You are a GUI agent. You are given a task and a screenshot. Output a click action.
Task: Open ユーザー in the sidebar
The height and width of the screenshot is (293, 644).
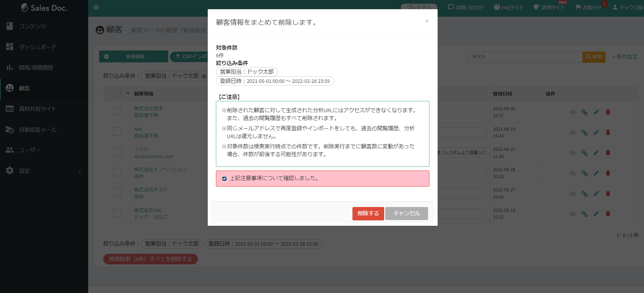[30, 150]
